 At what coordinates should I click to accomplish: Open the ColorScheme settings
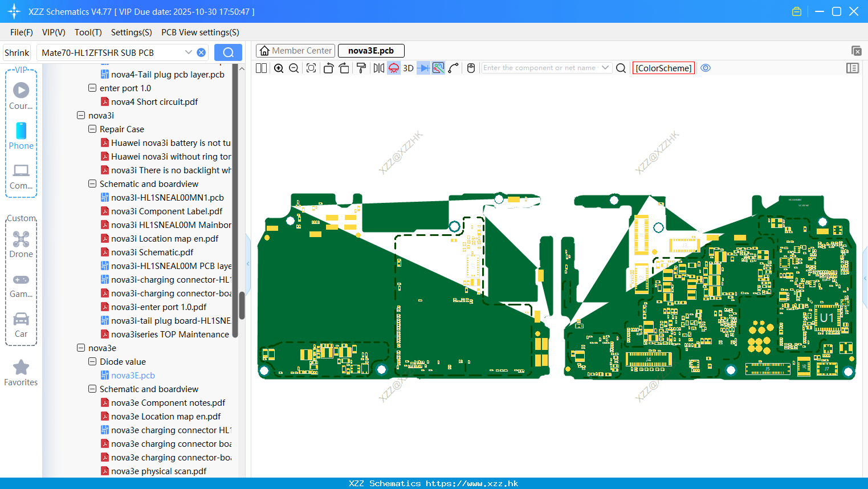[x=663, y=68]
